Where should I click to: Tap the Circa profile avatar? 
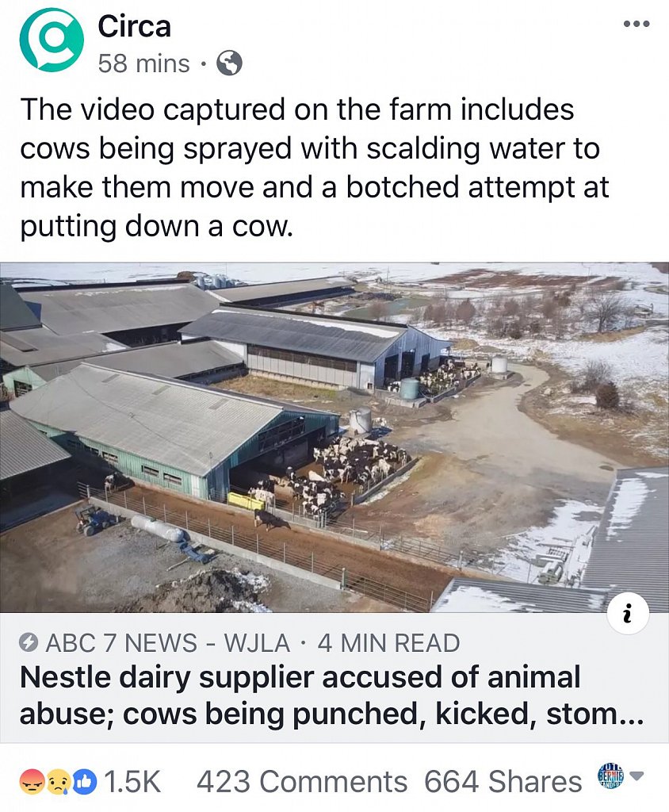coord(51,40)
